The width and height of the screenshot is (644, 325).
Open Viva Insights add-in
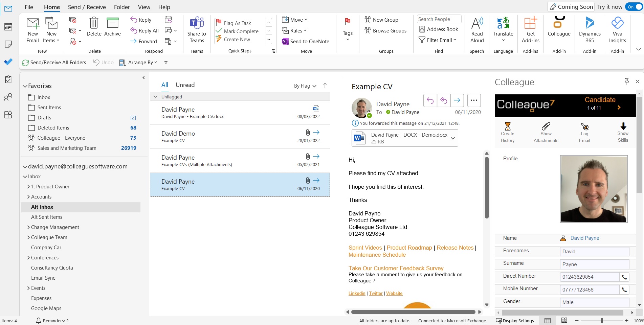coord(618,30)
